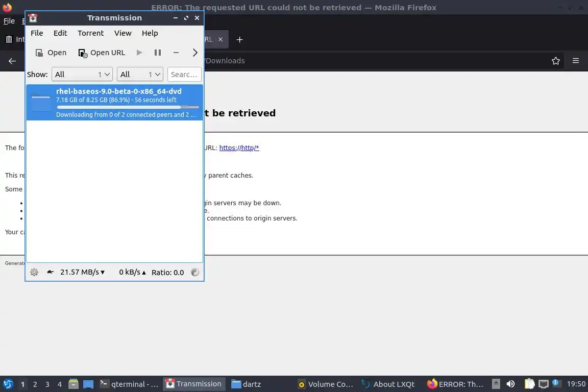This screenshot has height=392, width=588.
Task: Maximize the Transmission window
Action: coord(186,18)
